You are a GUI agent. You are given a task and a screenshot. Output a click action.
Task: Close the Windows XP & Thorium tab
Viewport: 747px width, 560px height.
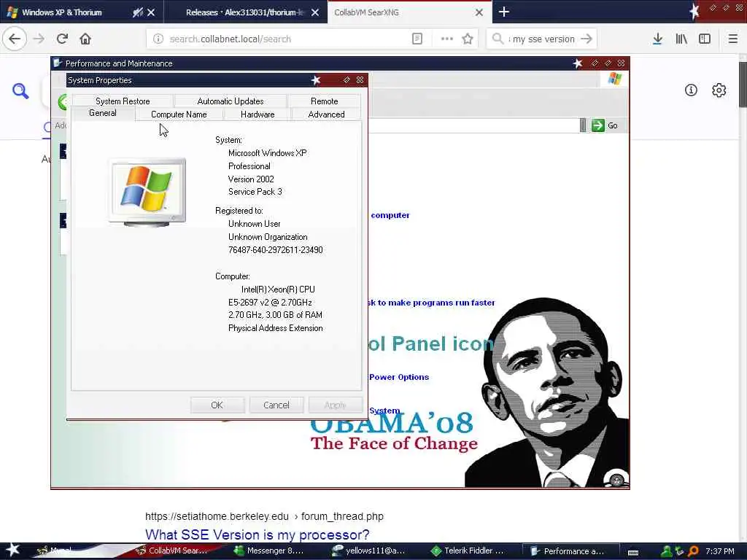pyautogui.click(x=151, y=12)
